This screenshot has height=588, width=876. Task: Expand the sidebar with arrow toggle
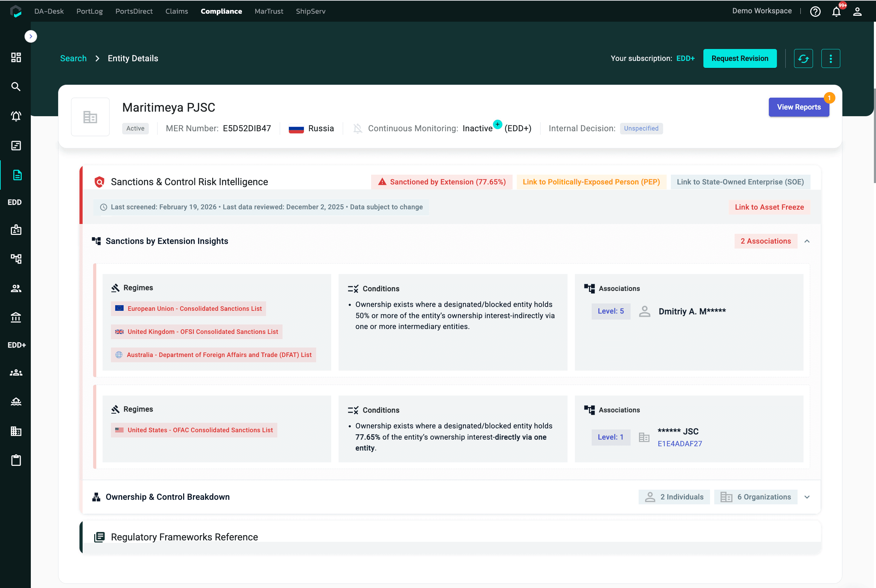pyautogui.click(x=31, y=36)
